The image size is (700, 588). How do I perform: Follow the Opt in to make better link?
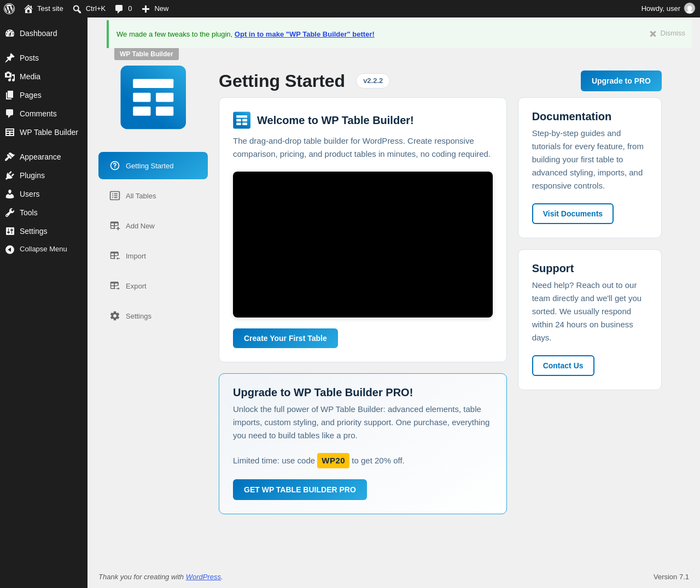click(x=305, y=34)
